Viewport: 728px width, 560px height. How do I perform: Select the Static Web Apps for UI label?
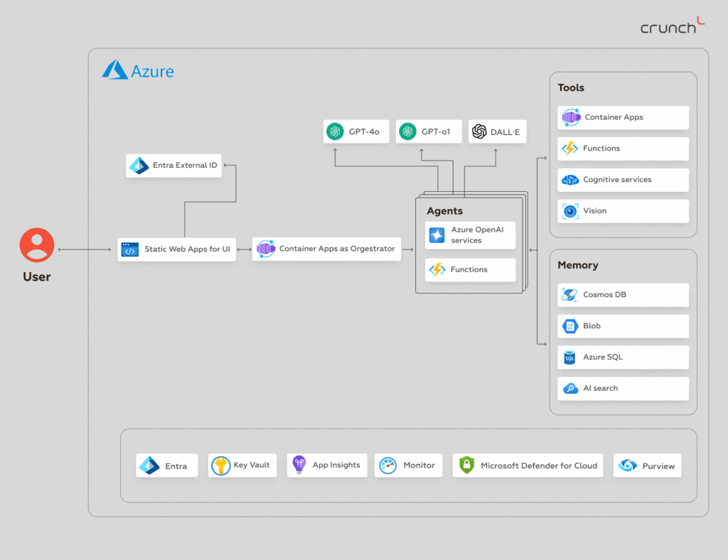tap(187, 249)
